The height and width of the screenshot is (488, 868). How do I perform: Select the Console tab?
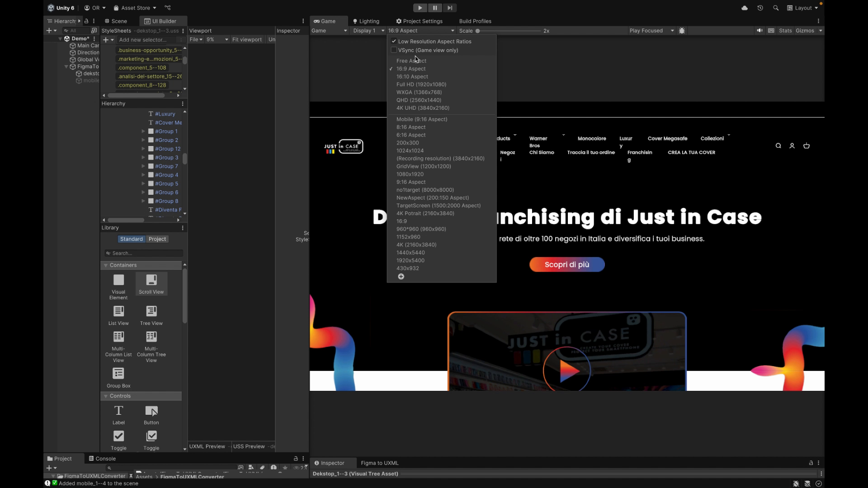102,459
